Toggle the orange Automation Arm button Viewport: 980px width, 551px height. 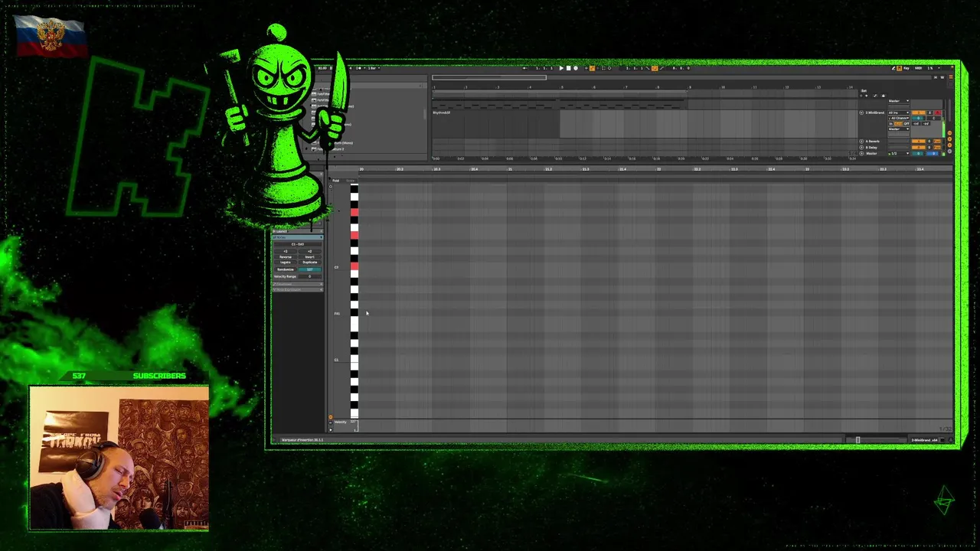pos(592,68)
